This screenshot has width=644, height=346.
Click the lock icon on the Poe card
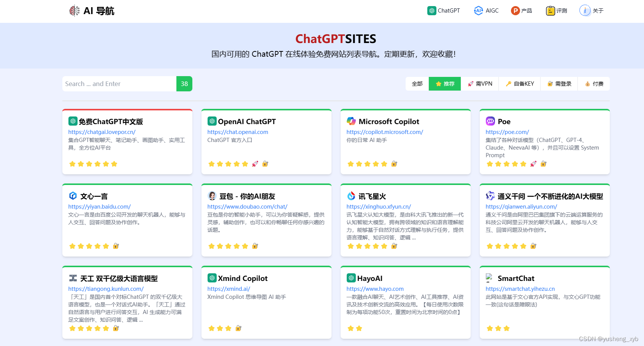544,164
